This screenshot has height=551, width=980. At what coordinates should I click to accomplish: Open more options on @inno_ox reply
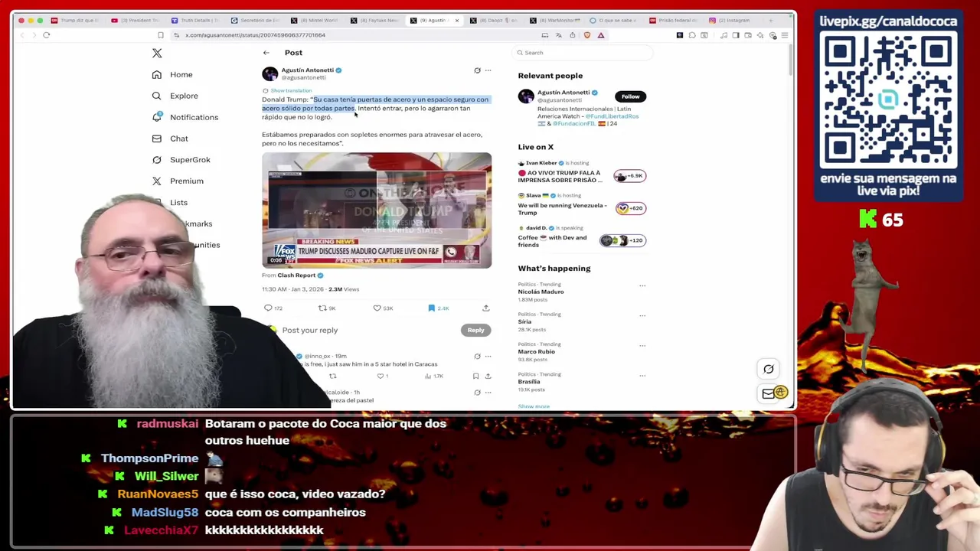point(488,357)
